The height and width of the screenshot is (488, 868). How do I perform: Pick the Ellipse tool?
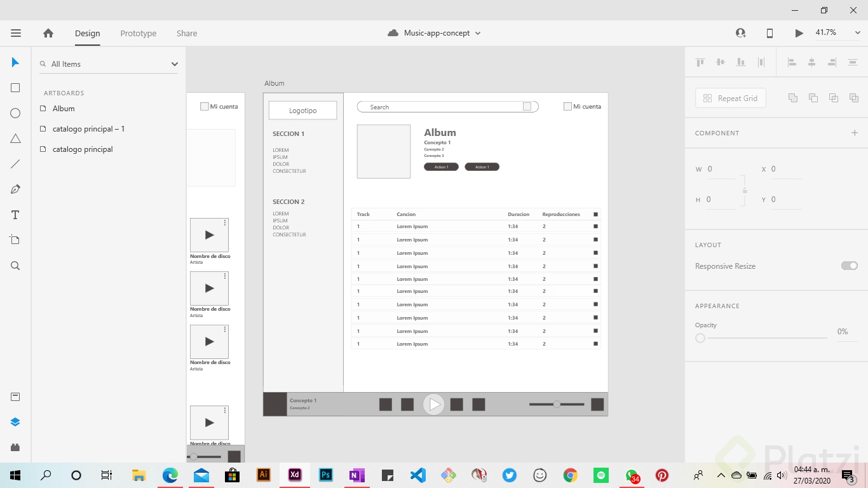[15, 113]
